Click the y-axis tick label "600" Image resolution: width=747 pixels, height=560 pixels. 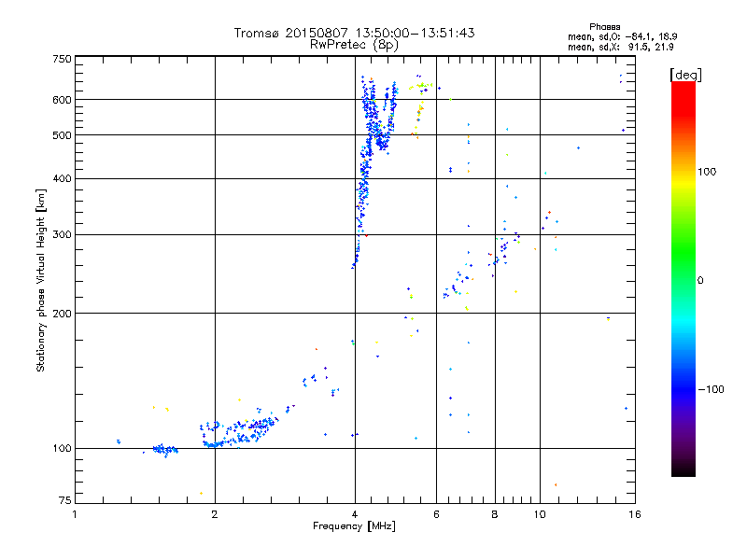tap(62, 100)
